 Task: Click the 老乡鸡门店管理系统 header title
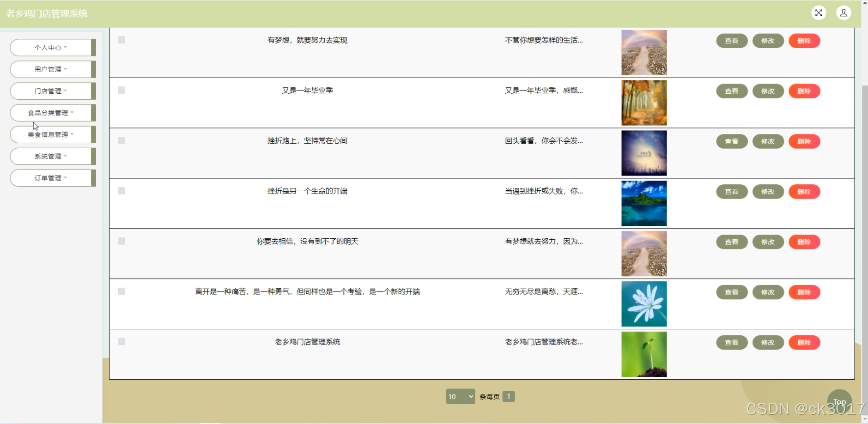47,13
